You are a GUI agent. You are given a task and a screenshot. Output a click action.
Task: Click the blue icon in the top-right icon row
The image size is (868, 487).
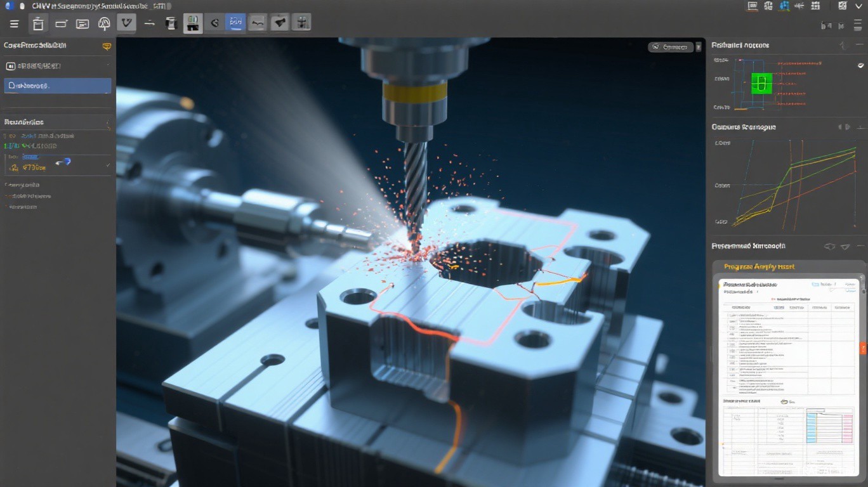click(784, 6)
